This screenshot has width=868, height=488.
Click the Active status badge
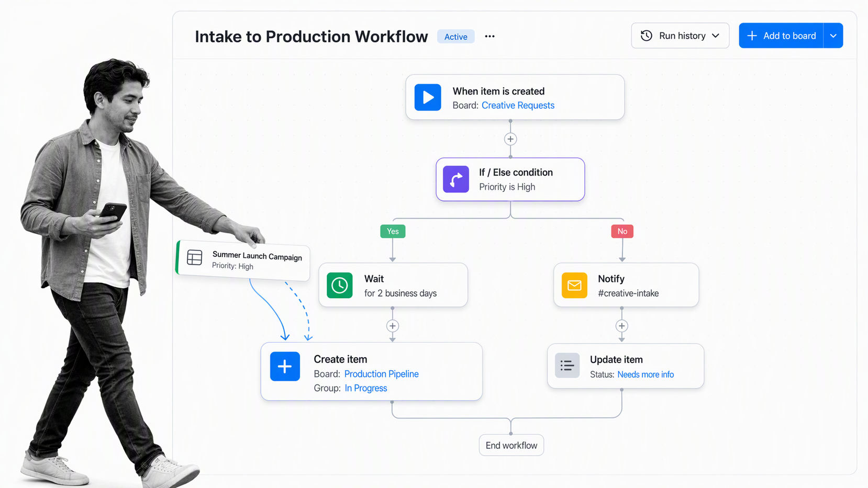[455, 37]
